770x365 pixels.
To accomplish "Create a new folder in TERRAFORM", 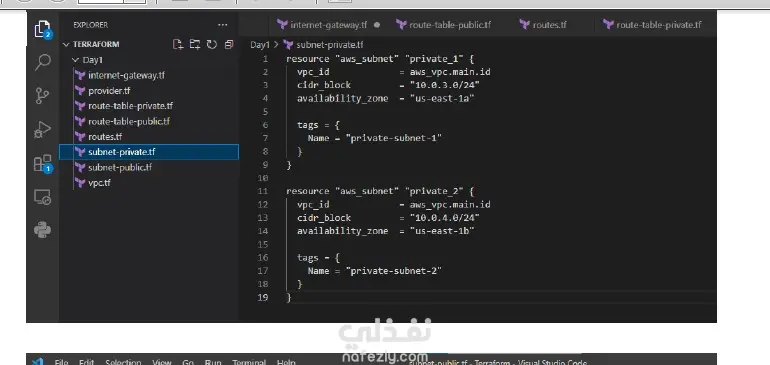I will (x=195, y=44).
